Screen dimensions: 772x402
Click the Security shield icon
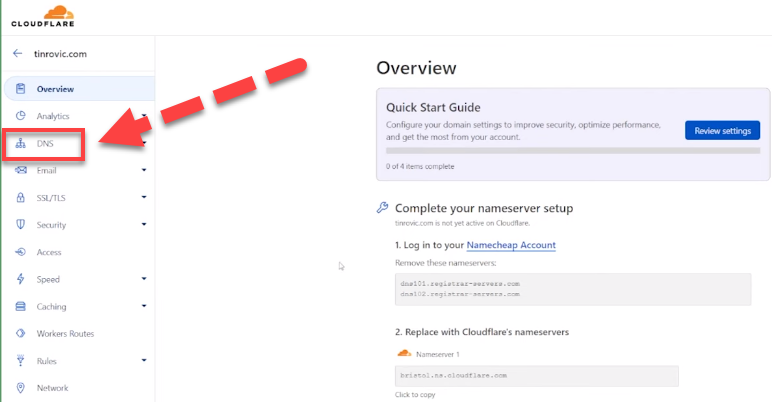pyautogui.click(x=20, y=225)
